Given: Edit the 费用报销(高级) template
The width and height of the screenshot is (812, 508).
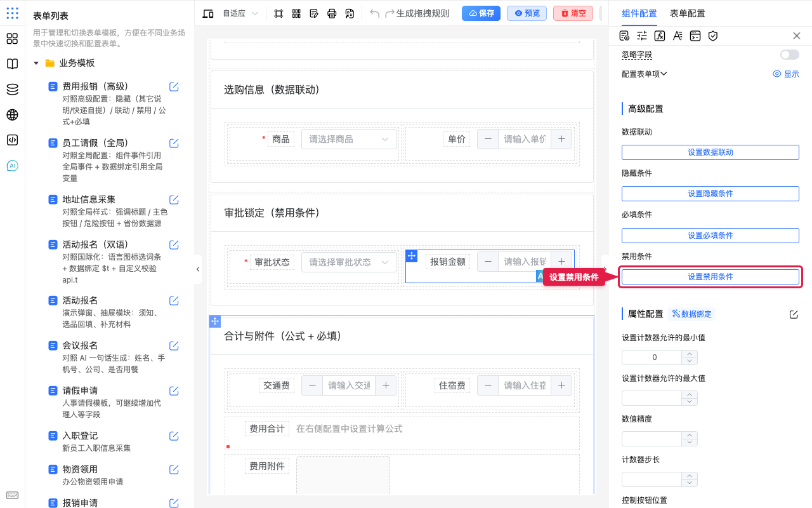Looking at the screenshot, I should click(174, 87).
